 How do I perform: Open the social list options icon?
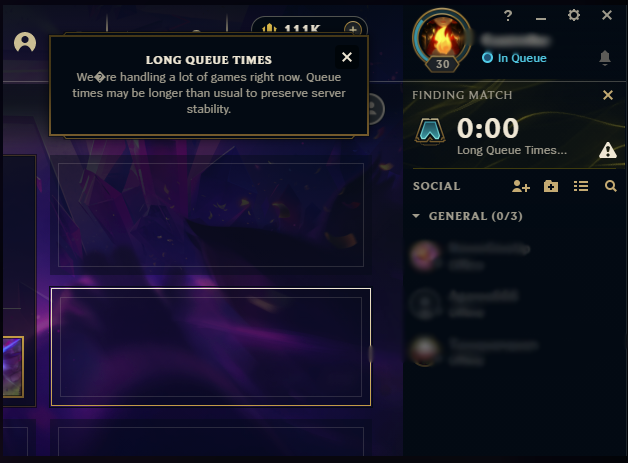[x=581, y=186]
